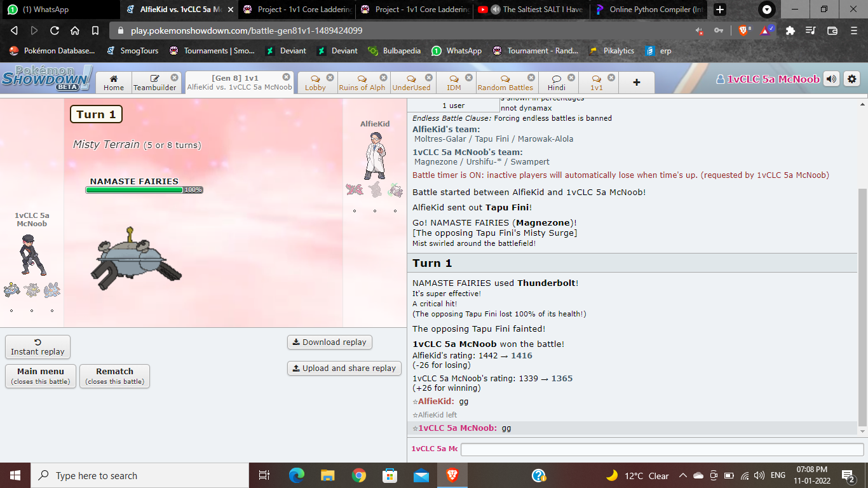Click the Pokémon Showdown logo
Viewport: 868px width, 488px height.
(48, 79)
